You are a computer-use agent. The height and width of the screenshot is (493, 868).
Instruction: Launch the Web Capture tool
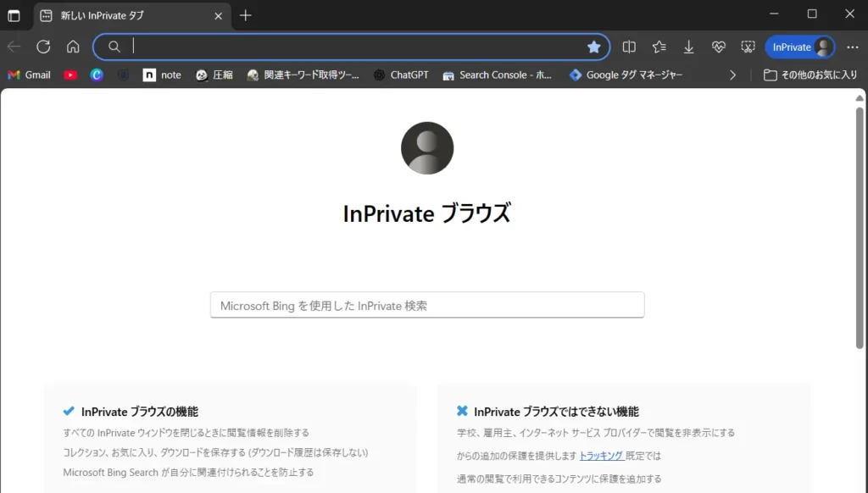(x=748, y=47)
